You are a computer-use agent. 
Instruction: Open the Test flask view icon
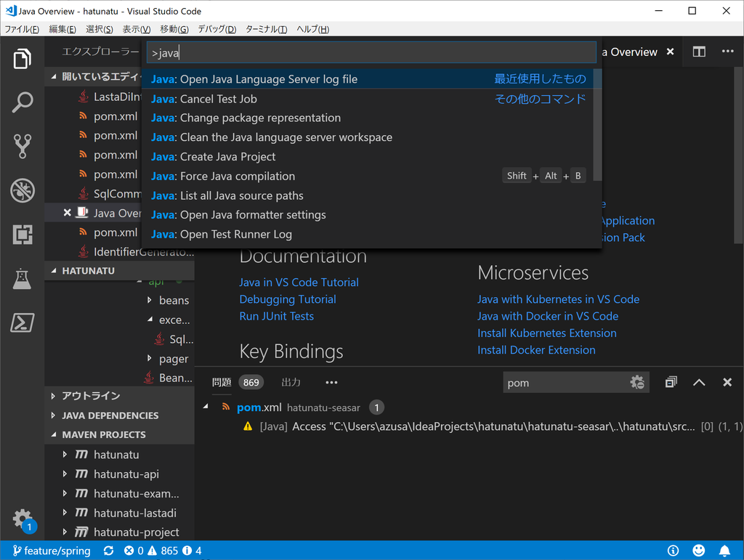pos(23,278)
